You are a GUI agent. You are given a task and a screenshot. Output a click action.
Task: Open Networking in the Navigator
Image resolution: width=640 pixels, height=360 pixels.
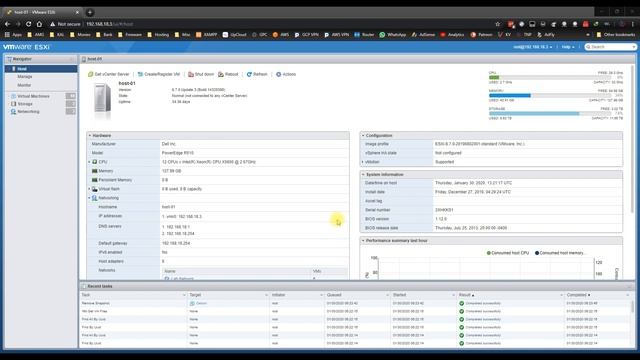(x=28, y=111)
